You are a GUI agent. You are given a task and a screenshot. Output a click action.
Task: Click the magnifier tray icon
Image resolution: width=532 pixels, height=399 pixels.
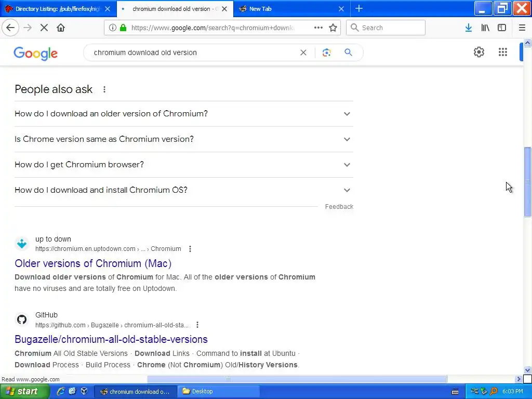tap(494, 391)
